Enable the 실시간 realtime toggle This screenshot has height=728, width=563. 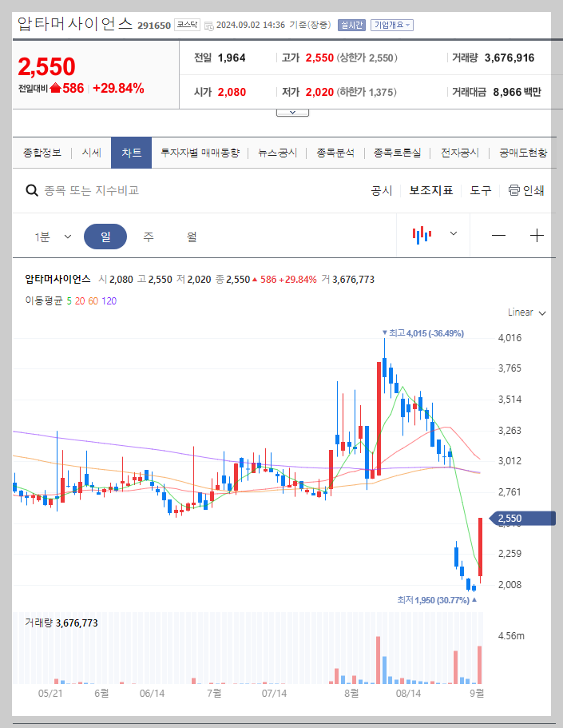coord(353,25)
